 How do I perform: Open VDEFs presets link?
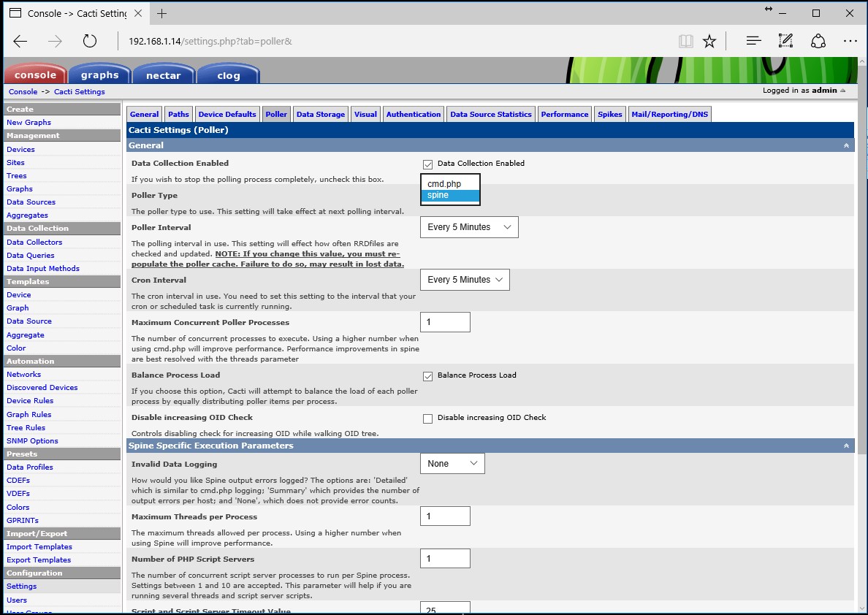pos(18,493)
